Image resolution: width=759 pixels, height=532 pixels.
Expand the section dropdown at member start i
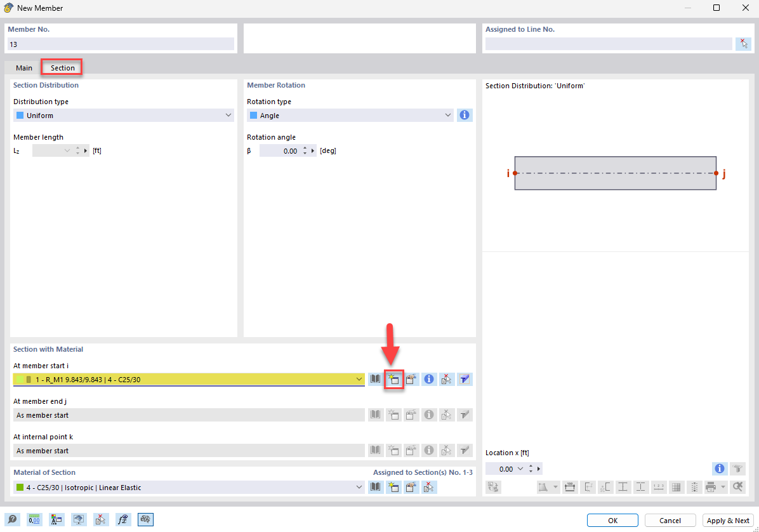pos(358,378)
